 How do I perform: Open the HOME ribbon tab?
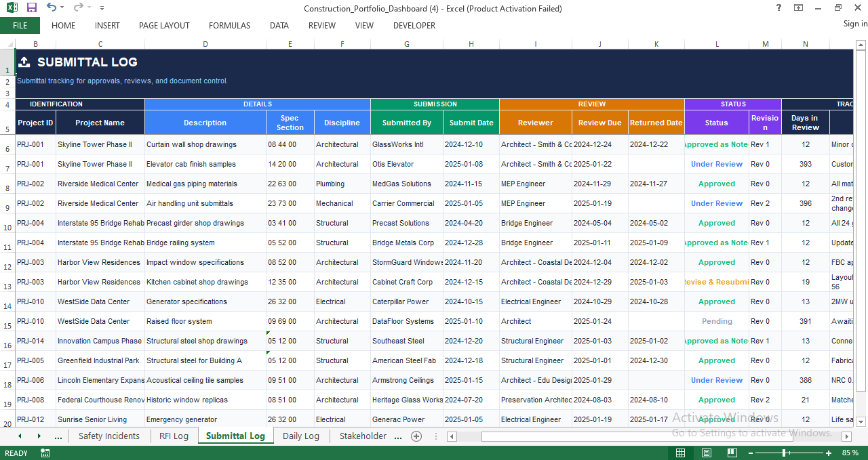(64, 25)
